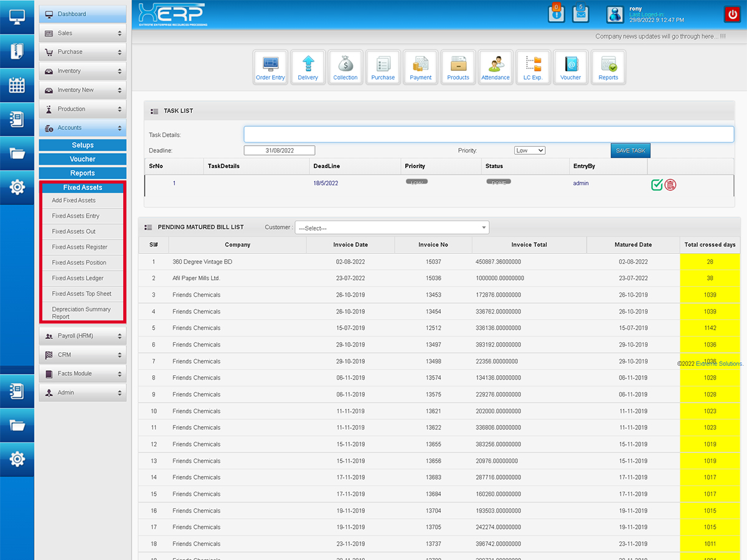
Task: Open the Priority dropdown
Action: pos(530,151)
